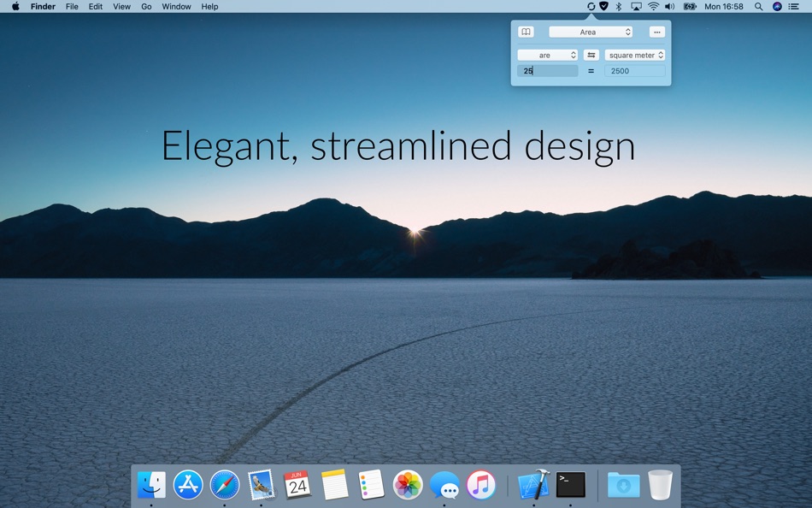Click the clock showing Mon 16:58
Viewport: 812px width, 508px height.
point(724,7)
